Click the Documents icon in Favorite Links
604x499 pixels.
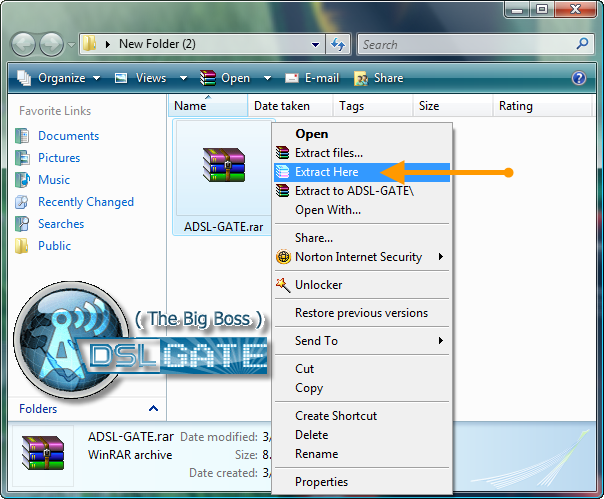coord(22,136)
